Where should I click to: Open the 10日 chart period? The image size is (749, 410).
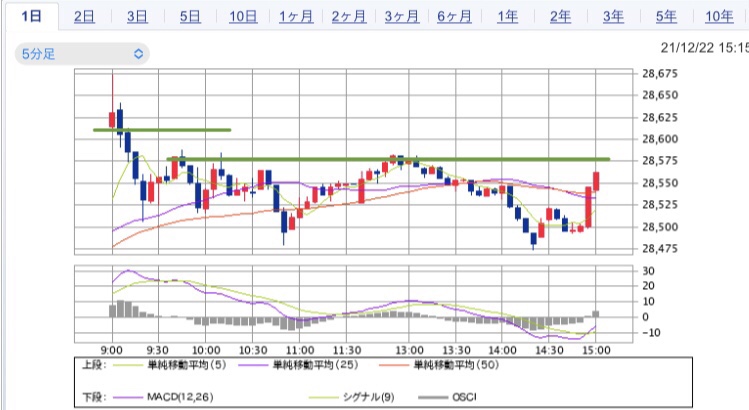coord(243,17)
